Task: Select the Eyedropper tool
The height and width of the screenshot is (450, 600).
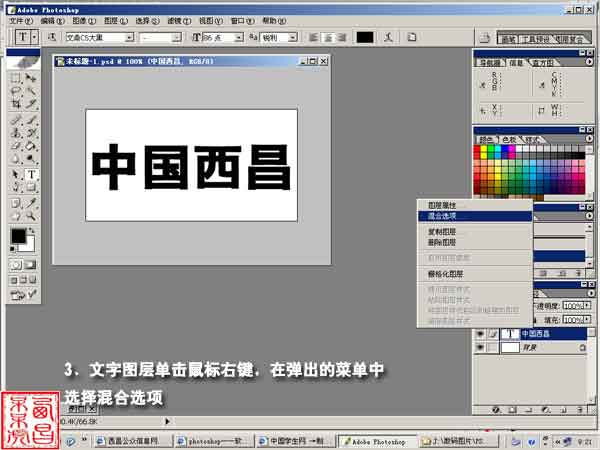Action: pos(31,203)
